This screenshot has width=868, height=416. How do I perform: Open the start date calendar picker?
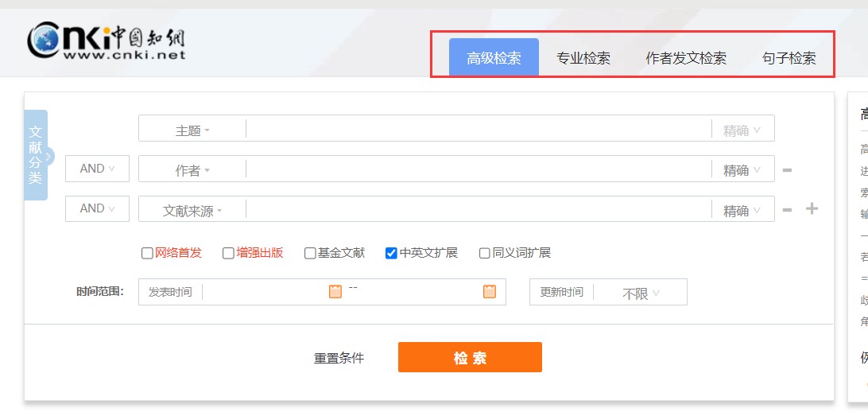coord(335,292)
